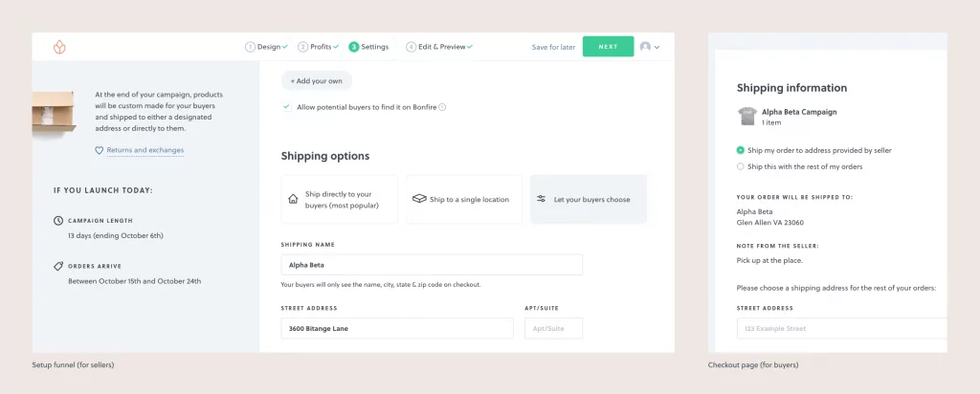980x394 pixels.
Task: Open Returns and exchanges link
Action: [x=145, y=150]
